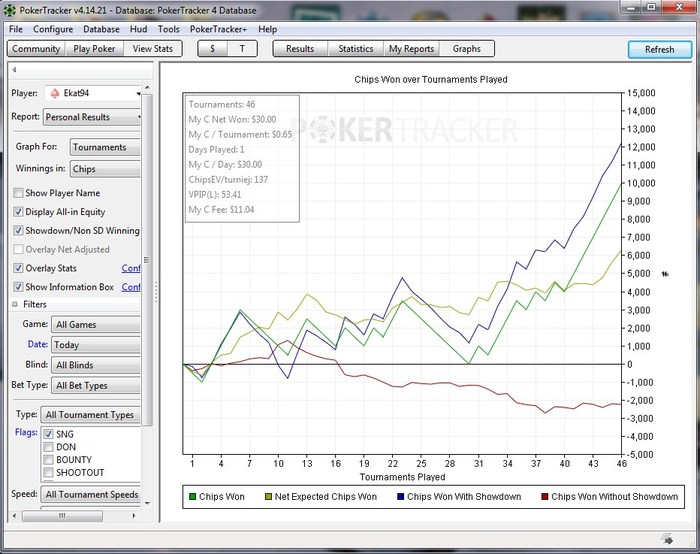Click sidebar scroll-down arrow
Image resolution: width=700 pixels, height=554 pixels.
click(147, 503)
